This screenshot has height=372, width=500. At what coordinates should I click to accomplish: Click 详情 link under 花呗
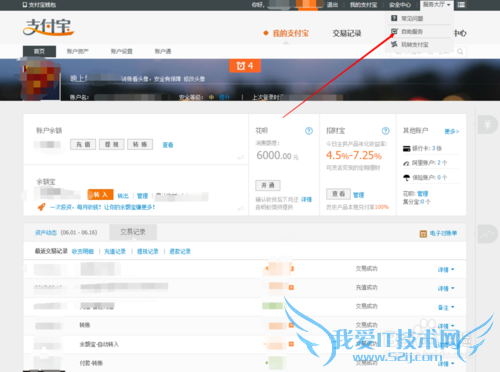(306, 200)
